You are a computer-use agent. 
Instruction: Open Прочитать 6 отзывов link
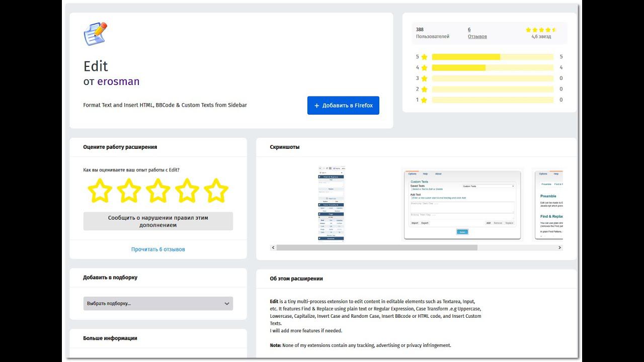[x=158, y=249]
